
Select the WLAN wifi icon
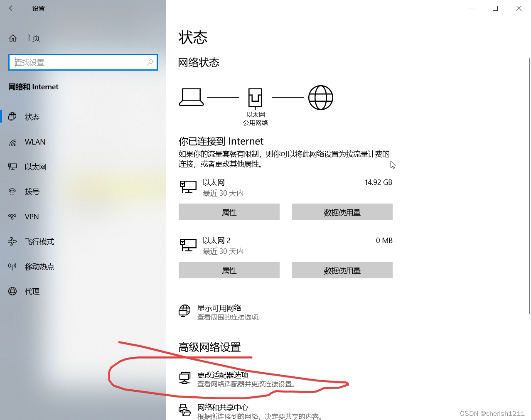click(12, 142)
